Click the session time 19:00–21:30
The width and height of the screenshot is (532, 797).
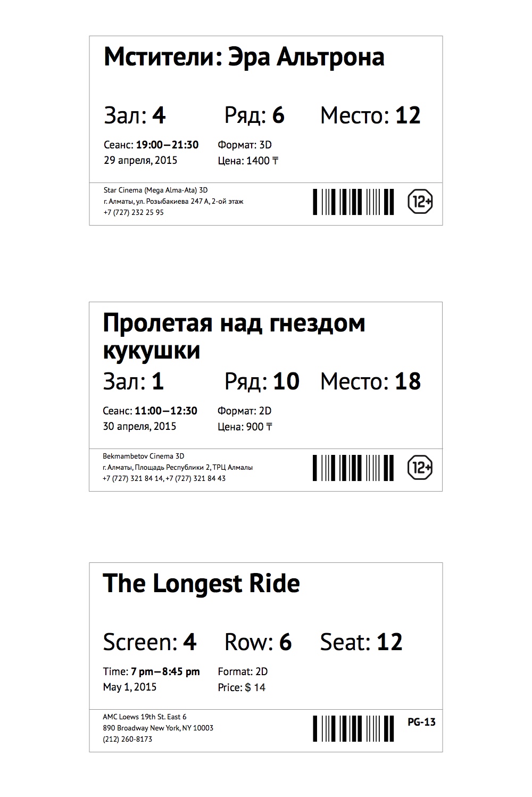click(167, 145)
